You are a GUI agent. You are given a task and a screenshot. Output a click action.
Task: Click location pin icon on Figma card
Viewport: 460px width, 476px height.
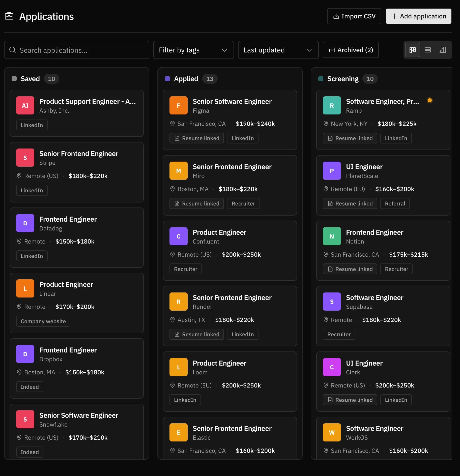(x=172, y=124)
